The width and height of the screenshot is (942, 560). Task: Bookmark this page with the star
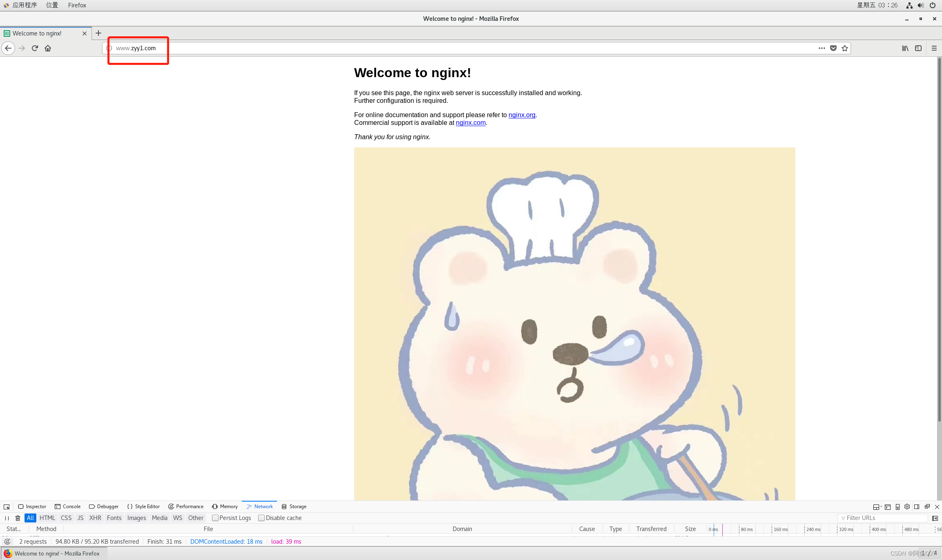845,48
